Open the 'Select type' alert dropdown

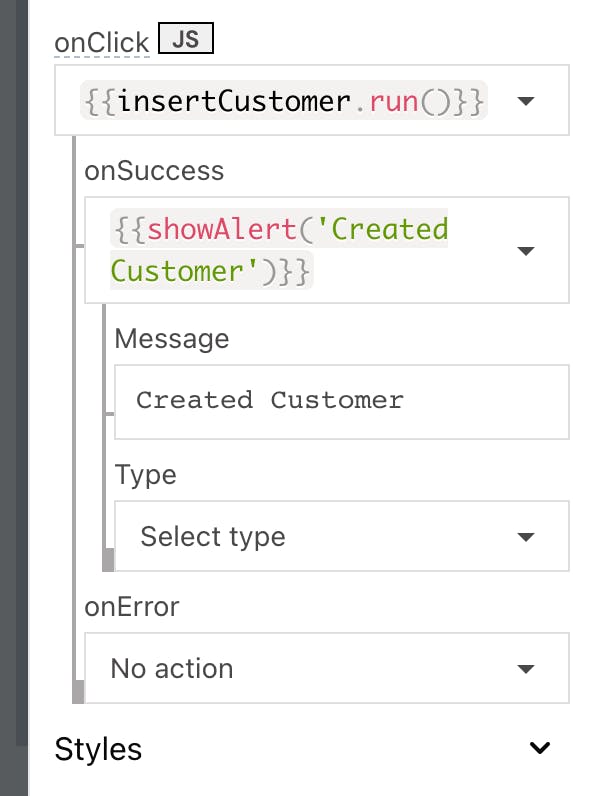point(320,537)
